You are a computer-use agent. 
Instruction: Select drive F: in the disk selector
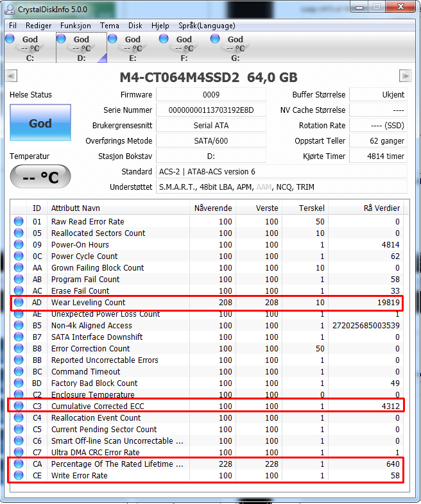point(184,48)
